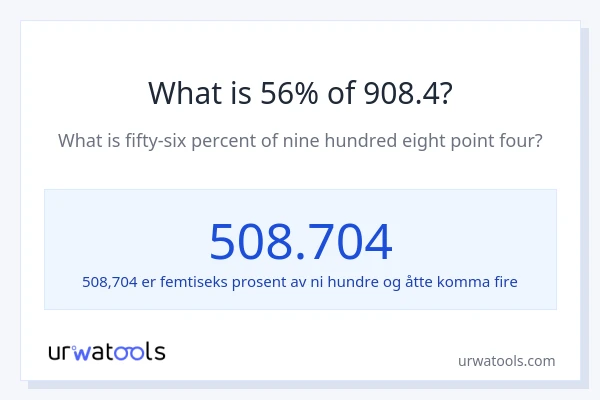
Task: Click the urwatools logo
Action: [x=107, y=351]
